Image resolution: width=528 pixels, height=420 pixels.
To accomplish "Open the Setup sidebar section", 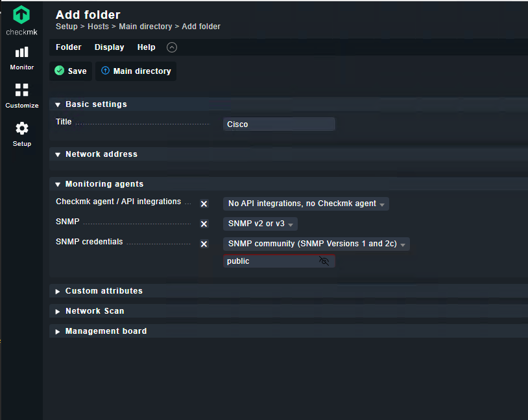I will point(21,134).
